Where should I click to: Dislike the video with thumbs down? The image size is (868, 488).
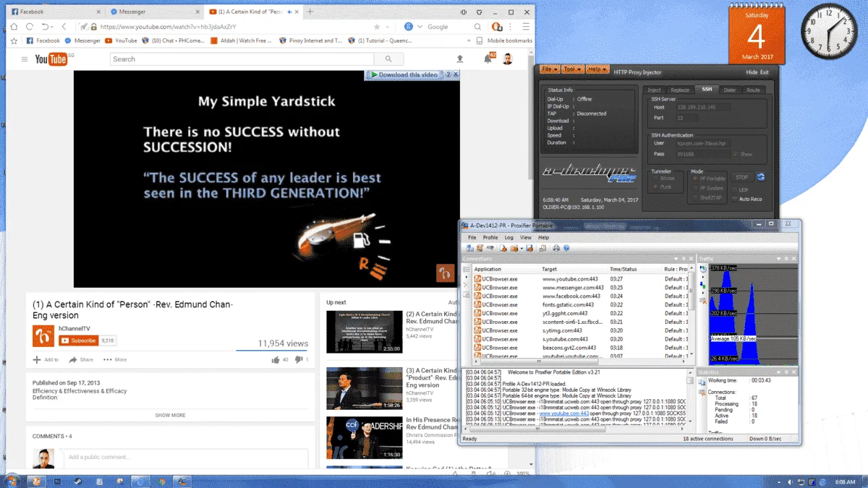(298, 359)
